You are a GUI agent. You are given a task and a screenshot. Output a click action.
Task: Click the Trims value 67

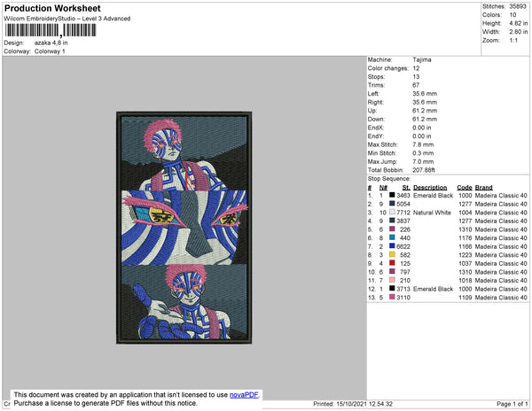point(417,85)
